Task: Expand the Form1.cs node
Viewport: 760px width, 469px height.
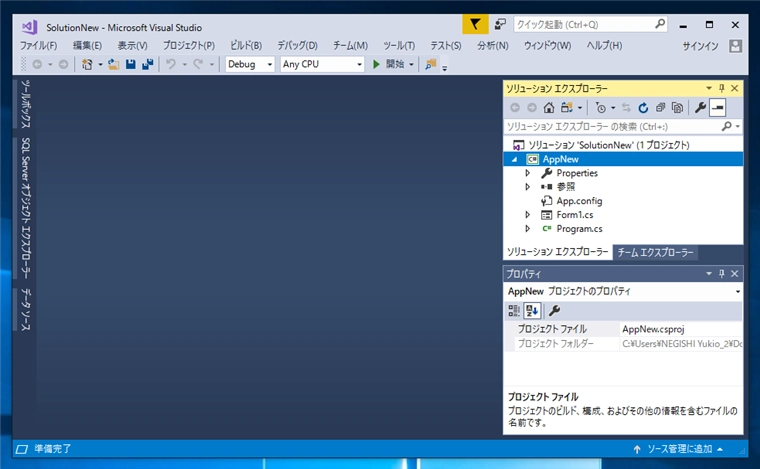Action: (x=528, y=215)
